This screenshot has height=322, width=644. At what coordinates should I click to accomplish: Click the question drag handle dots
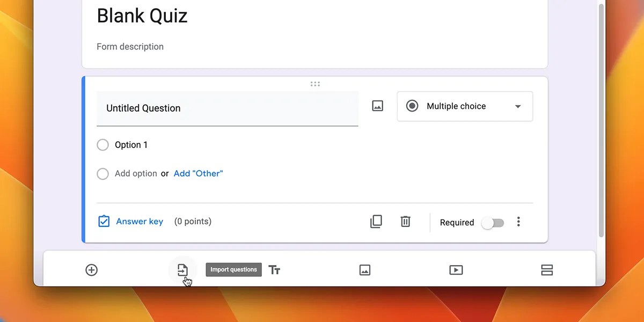(315, 84)
